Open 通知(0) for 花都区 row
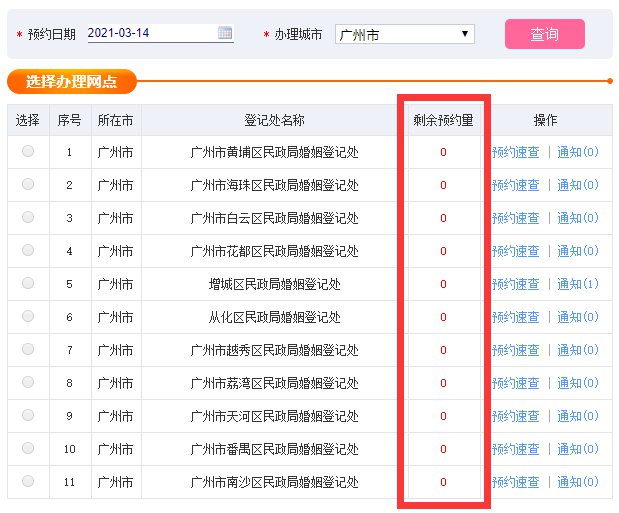 578,251
